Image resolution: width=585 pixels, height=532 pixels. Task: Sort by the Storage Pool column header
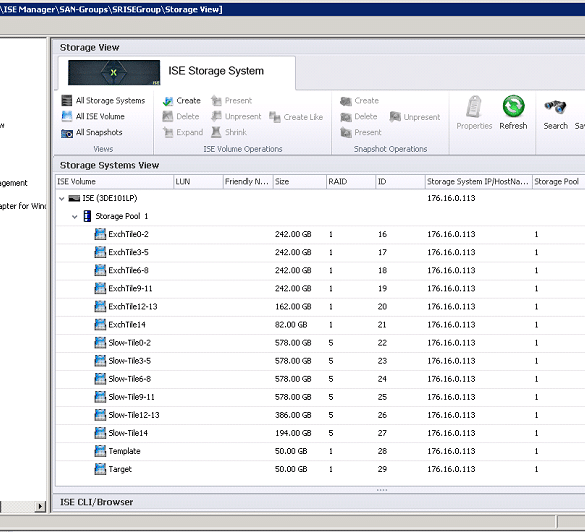point(559,182)
